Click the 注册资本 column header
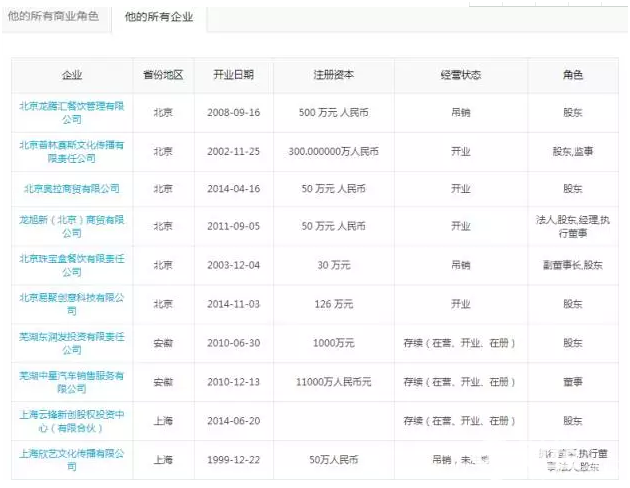This screenshot has height=488, width=630. click(x=333, y=75)
